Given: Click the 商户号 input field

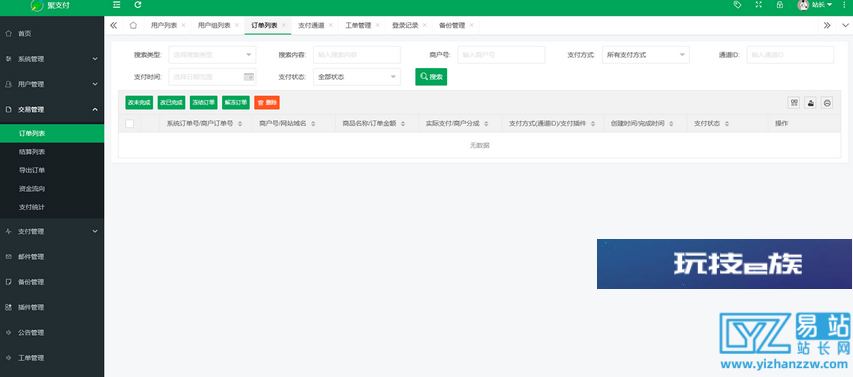Looking at the screenshot, I should 501,55.
